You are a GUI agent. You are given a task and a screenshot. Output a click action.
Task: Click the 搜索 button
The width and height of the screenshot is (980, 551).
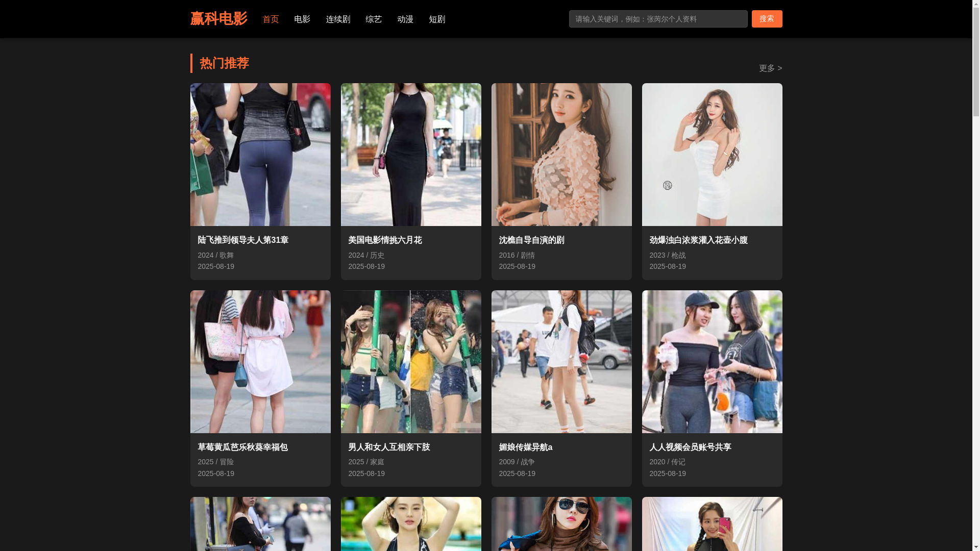point(767,19)
